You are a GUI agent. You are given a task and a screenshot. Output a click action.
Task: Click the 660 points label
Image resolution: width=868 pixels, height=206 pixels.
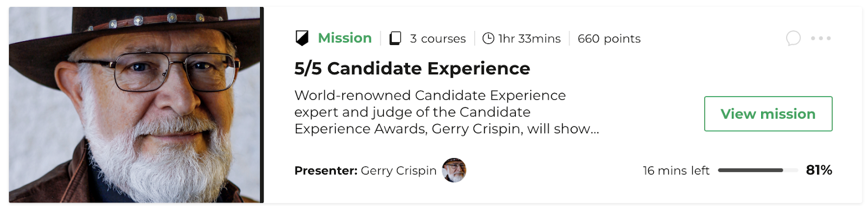coord(609,38)
